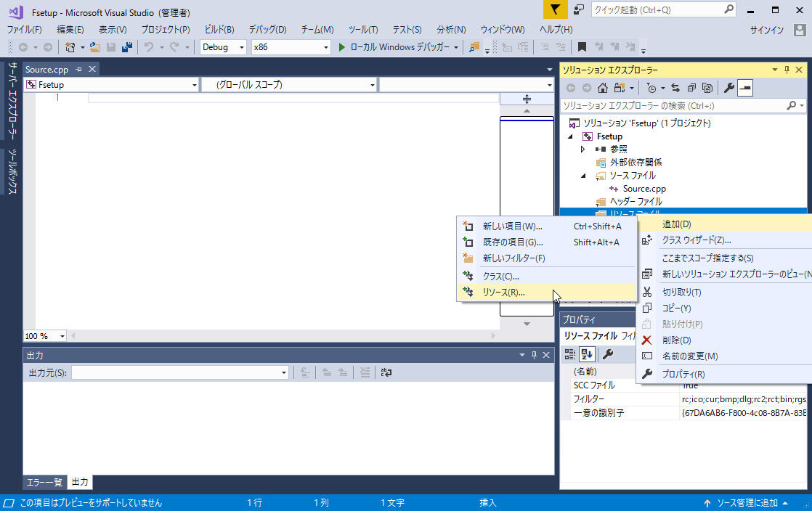Click the notifications flag icon in title bar
This screenshot has height=511, width=812.
click(555, 10)
